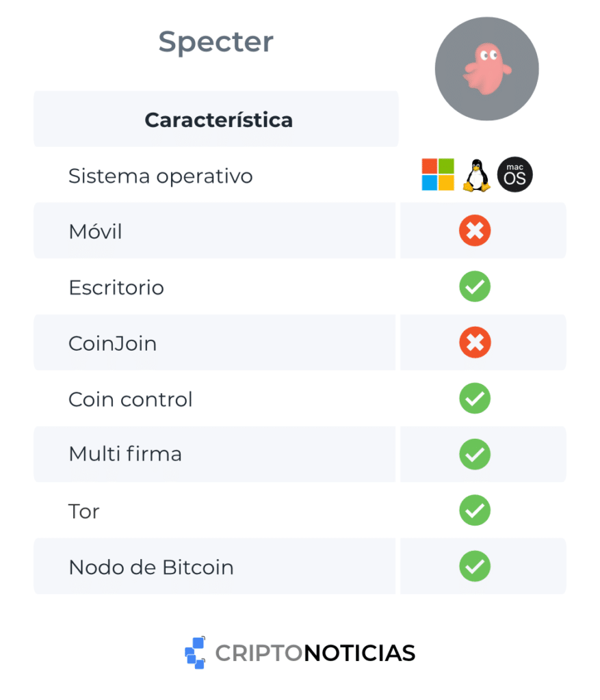This screenshot has height=700, width=600.
Task: Click the Windows logo icon
Action: tap(438, 175)
